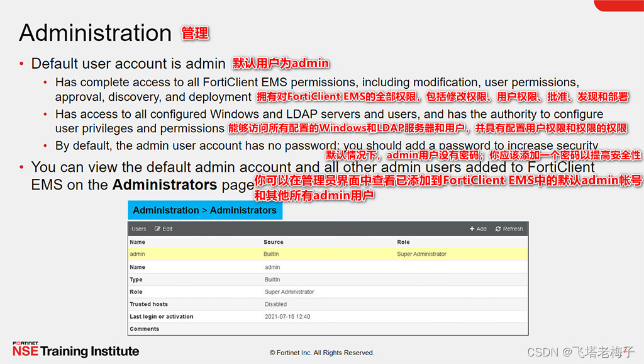
Task: Select the highlighted admin user row
Action: click(x=328, y=254)
